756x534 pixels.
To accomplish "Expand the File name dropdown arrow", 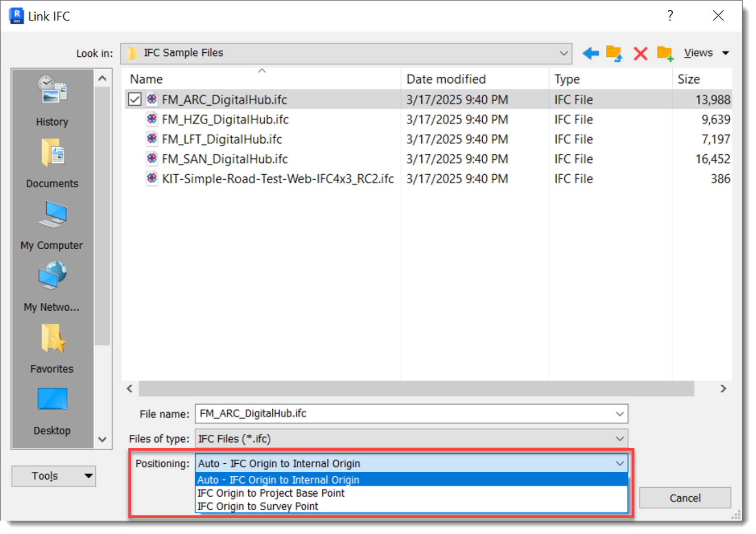I will pyautogui.click(x=620, y=414).
